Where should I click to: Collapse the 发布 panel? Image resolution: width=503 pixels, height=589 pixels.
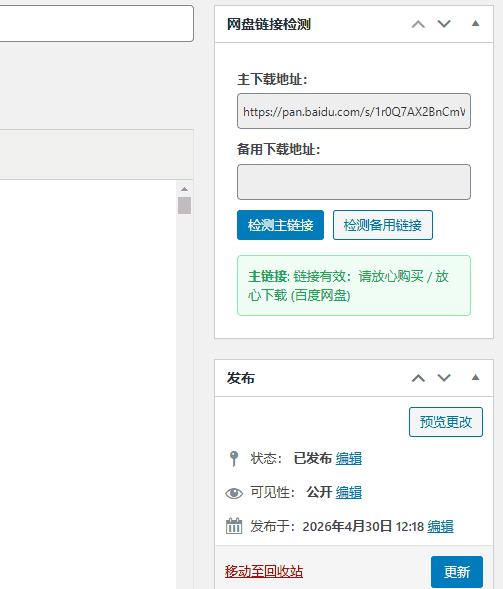475,378
